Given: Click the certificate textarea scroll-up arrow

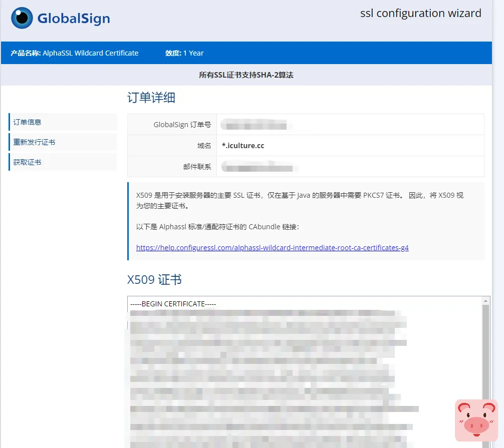Looking at the screenshot, I should coord(485,301).
